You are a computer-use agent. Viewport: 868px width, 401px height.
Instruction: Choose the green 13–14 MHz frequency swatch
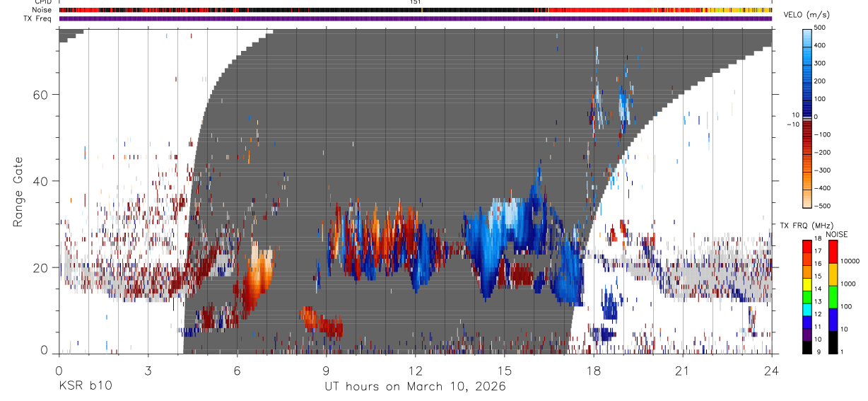pos(808,296)
